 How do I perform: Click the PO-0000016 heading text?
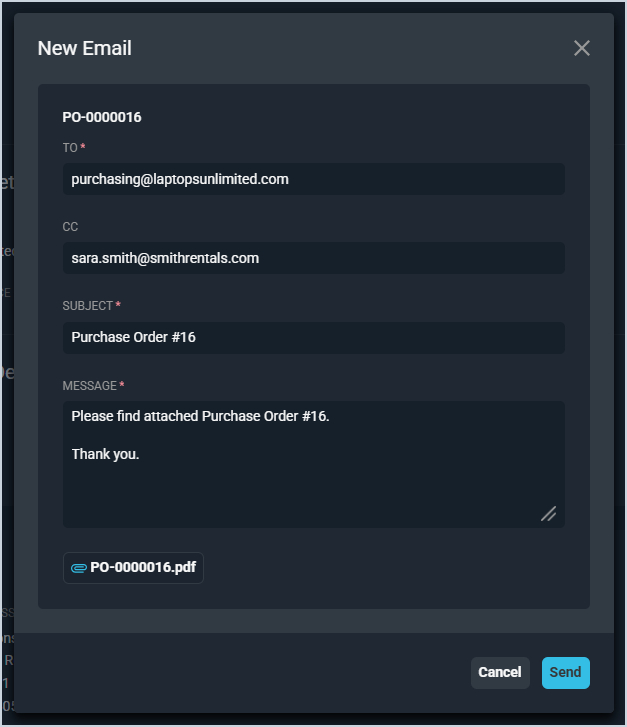click(102, 117)
